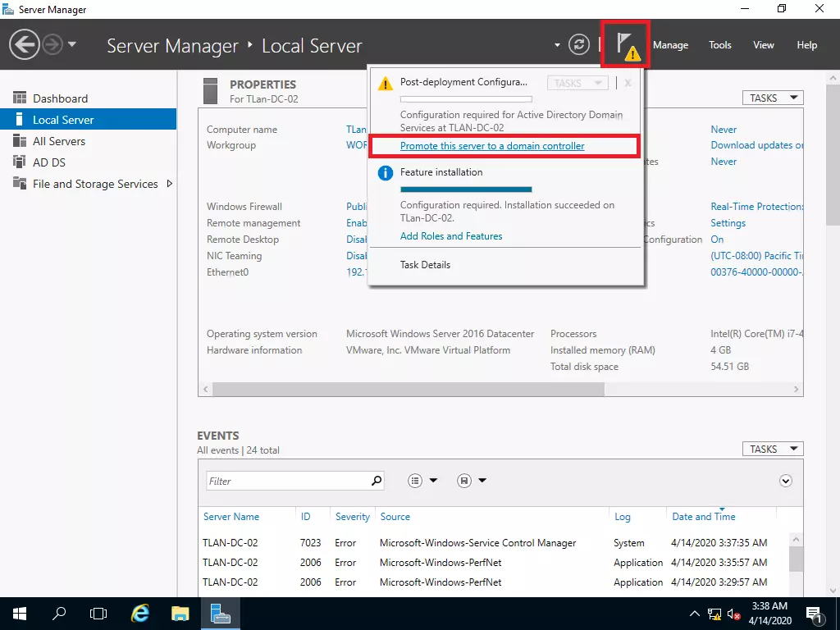The width and height of the screenshot is (840, 630).
Task: Click the Settings link in properties
Action: tap(728, 223)
